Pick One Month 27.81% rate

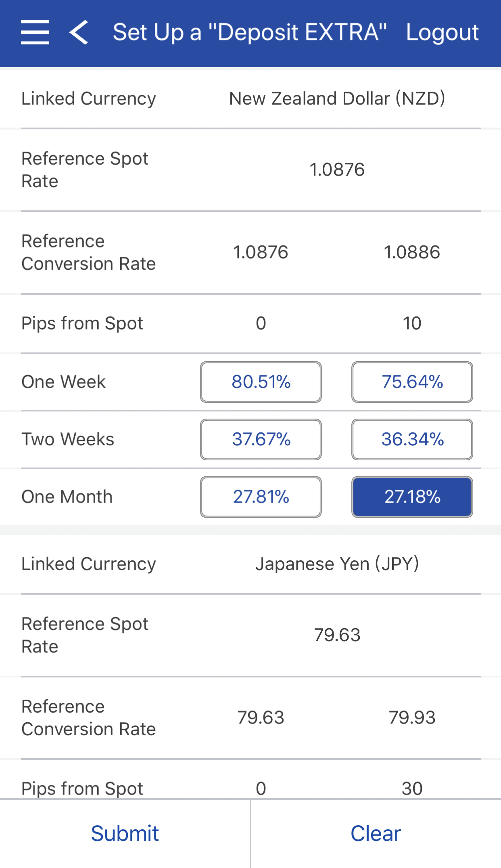coord(261,497)
